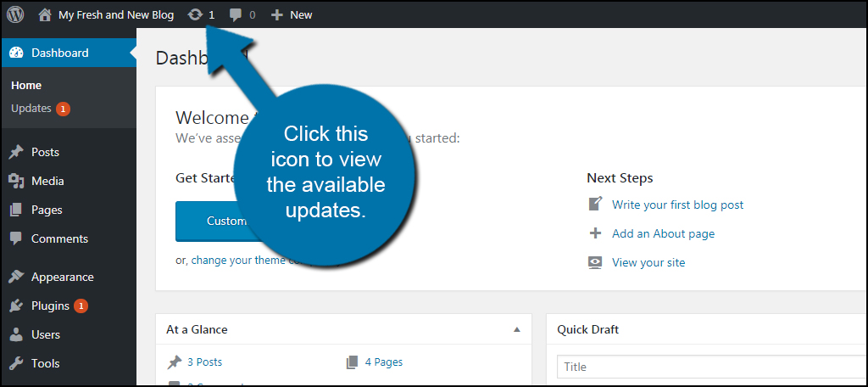868x387 pixels.
Task: Open Tools in the sidebar menu
Action: (45, 363)
